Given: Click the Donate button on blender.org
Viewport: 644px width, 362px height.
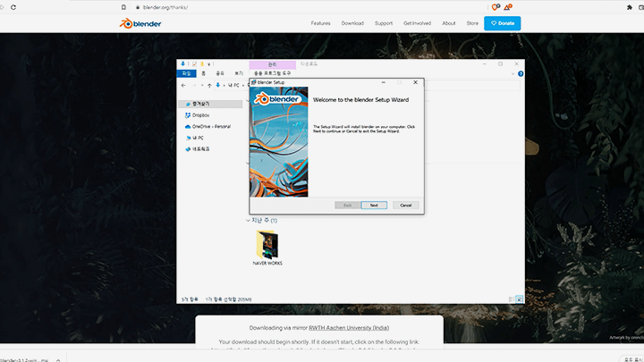Looking at the screenshot, I should (x=503, y=23).
